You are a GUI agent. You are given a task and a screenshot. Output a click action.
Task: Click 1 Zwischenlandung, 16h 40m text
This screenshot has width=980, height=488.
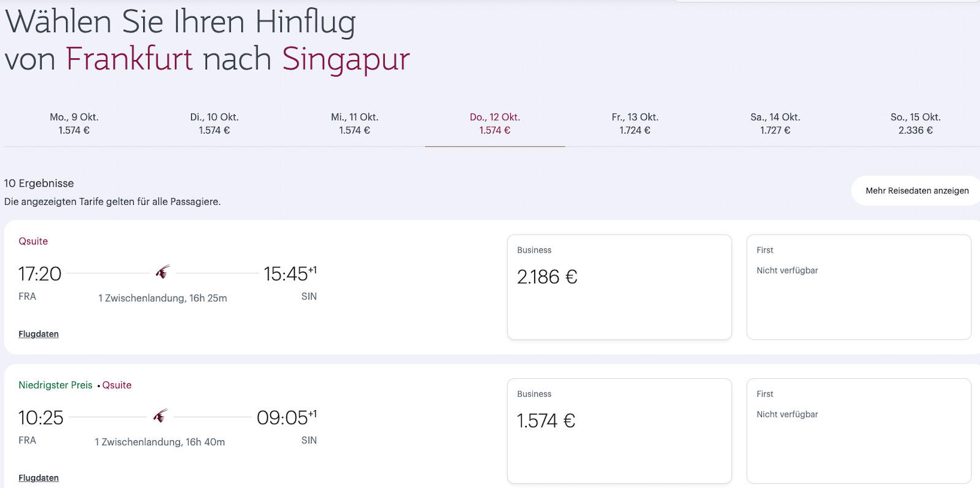click(160, 442)
